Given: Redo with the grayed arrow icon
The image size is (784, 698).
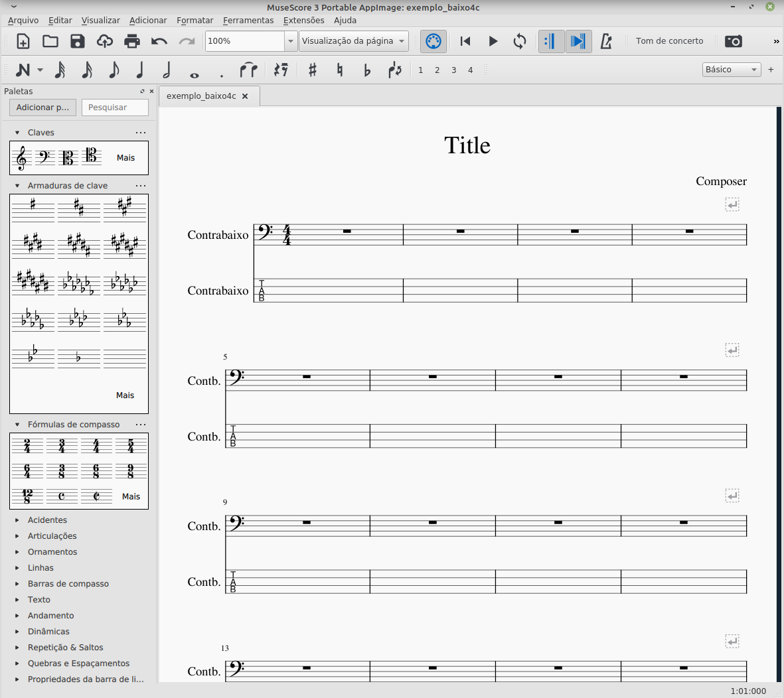Looking at the screenshot, I should (187, 41).
